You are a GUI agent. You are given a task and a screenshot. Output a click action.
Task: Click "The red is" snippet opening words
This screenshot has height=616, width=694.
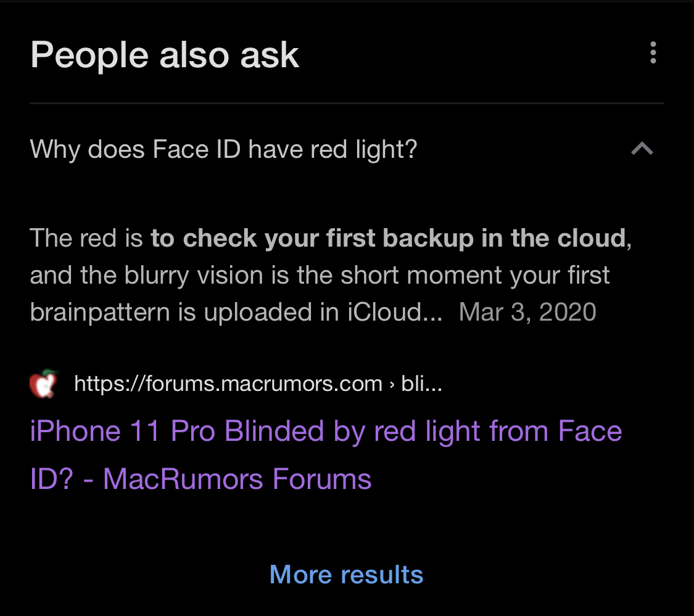click(x=86, y=239)
